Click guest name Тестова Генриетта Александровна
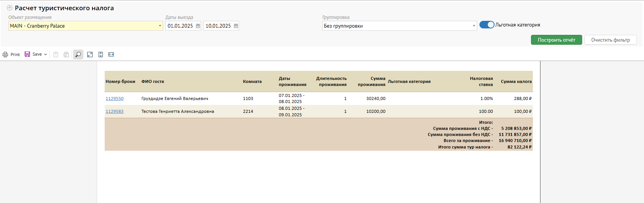The width and height of the screenshot is (644, 203). click(x=178, y=111)
